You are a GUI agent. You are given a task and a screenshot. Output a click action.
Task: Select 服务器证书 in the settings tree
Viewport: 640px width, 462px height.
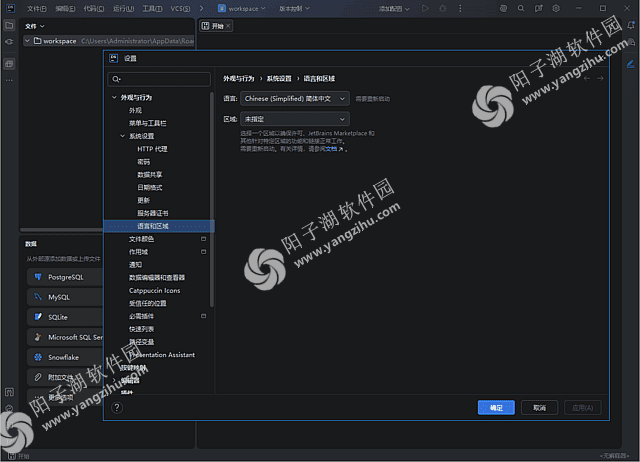point(153,213)
